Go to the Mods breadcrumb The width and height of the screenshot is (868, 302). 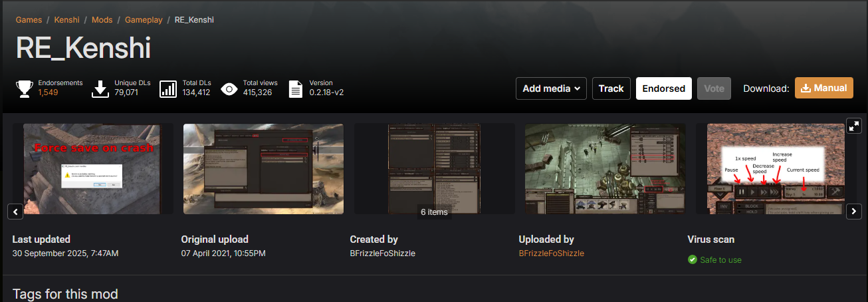click(102, 20)
